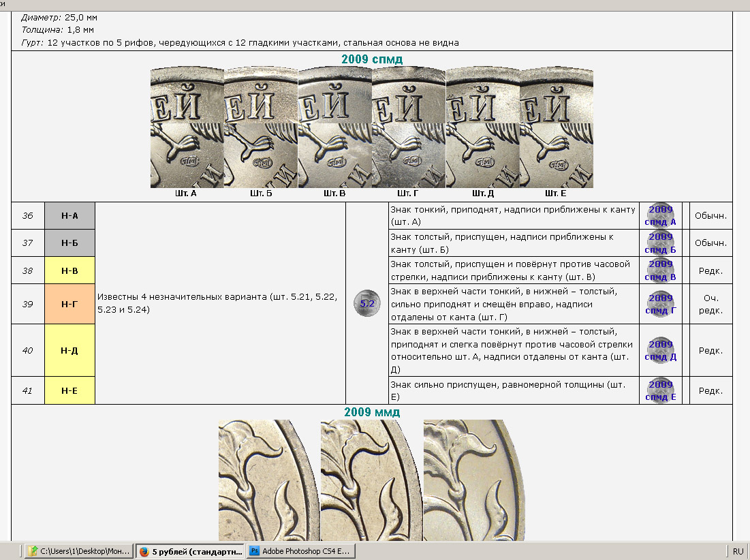
Task: Switch to Adobe Photoshop CS4 in taskbar
Action: [x=300, y=551]
